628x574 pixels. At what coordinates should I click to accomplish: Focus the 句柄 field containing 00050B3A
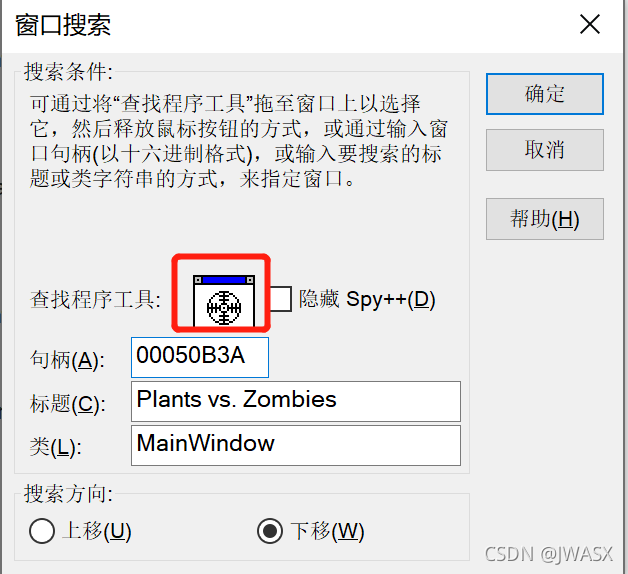pyautogui.click(x=200, y=357)
